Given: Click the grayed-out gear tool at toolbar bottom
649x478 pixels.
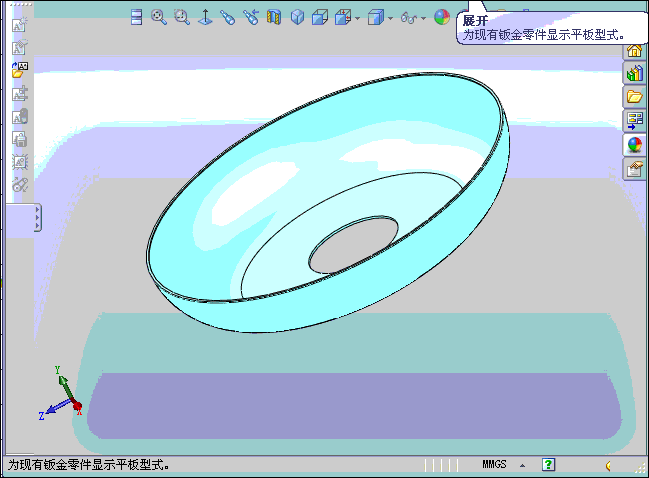Looking at the screenshot, I should 19,185.
